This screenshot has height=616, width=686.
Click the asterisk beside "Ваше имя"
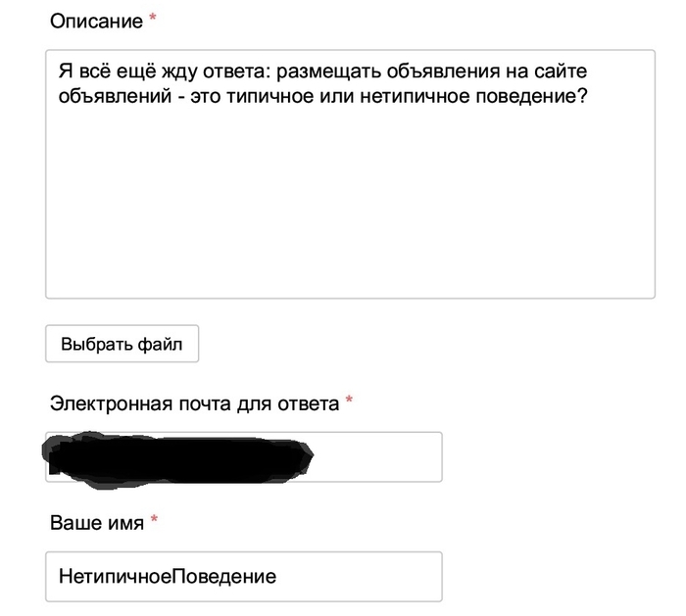click(x=153, y=522)
